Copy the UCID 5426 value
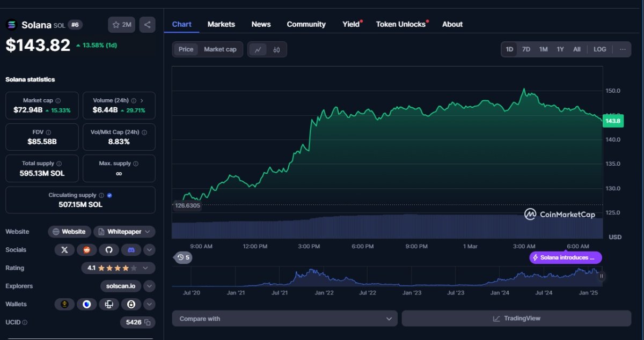 [x=147, y=322]
